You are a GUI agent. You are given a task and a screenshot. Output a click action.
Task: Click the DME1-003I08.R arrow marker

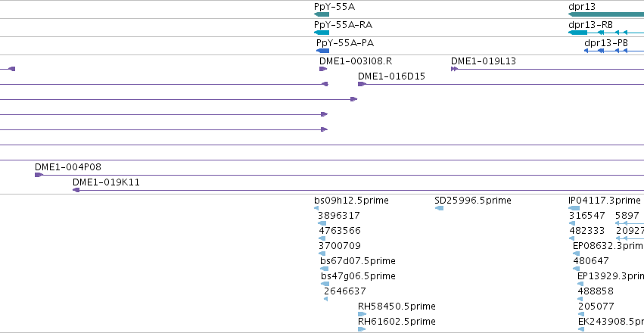click(323, 69)
